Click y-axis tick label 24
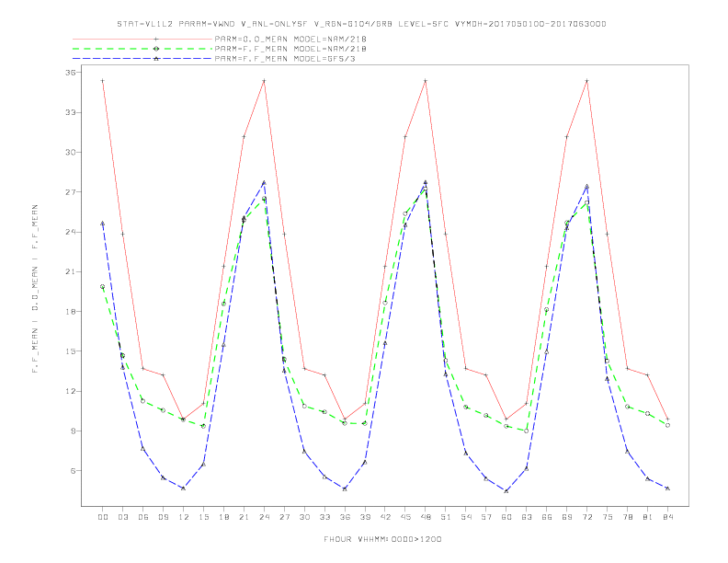 (71, 232)
